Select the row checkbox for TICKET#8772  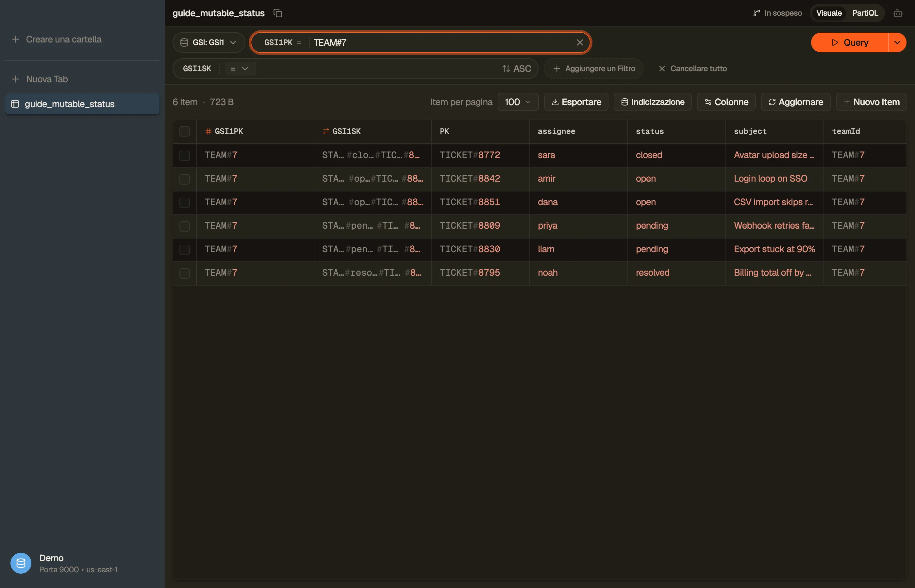[x=184, y=155]
